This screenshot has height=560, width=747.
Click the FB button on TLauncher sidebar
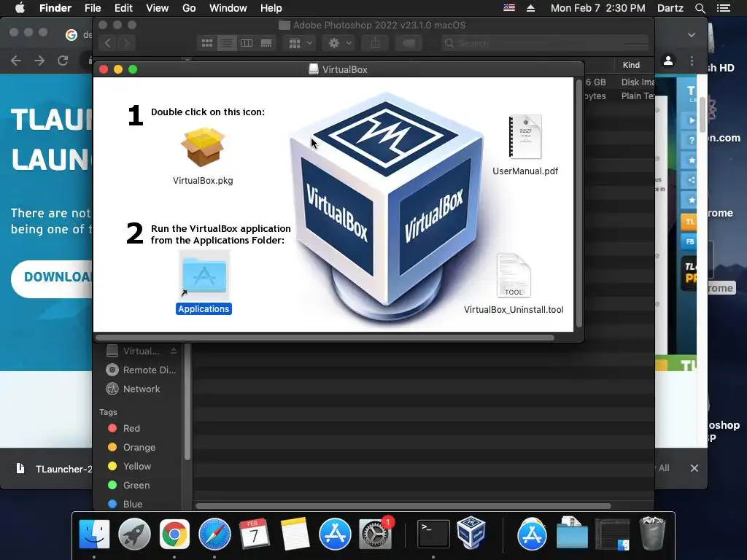[690, 241]
